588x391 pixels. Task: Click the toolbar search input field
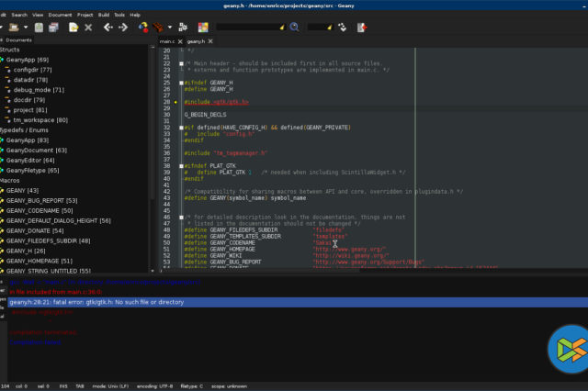click(250, 28)
